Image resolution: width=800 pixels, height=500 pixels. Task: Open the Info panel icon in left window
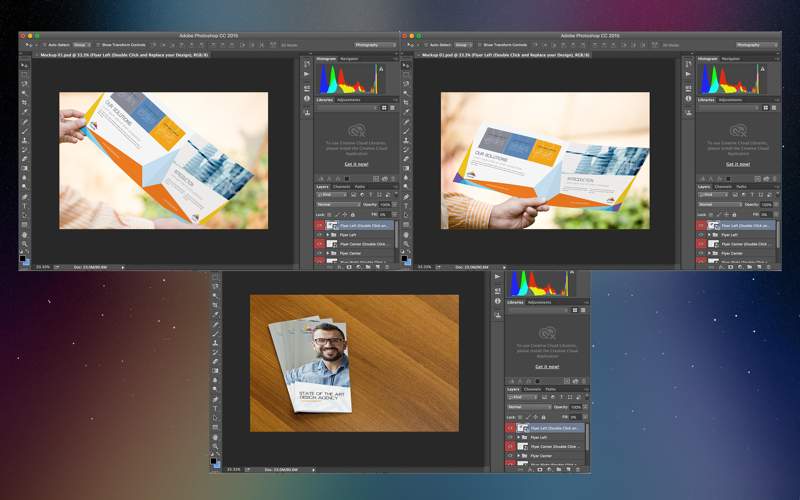(x=307, y=98)
